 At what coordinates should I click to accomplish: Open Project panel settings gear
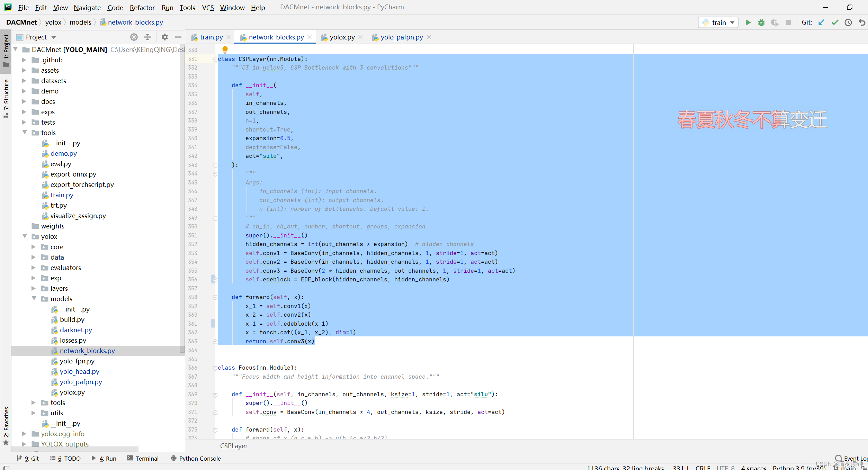pyautogui.click(x=165, y=37)
